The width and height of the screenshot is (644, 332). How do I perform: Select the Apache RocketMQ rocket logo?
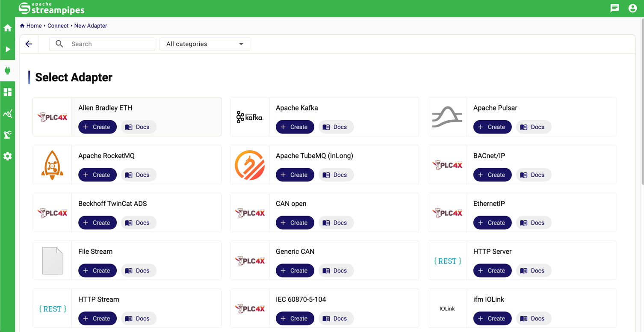click(52, 165)
